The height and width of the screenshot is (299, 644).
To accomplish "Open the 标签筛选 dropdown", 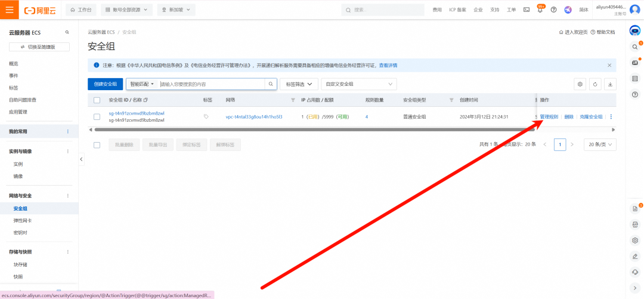I will click(299, 84).
